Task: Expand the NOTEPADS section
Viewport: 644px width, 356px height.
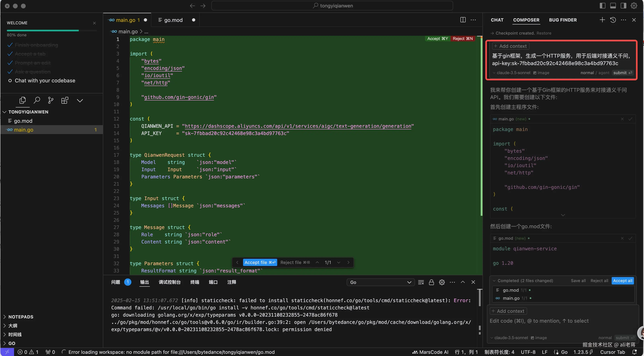Action: coord(21,317)
